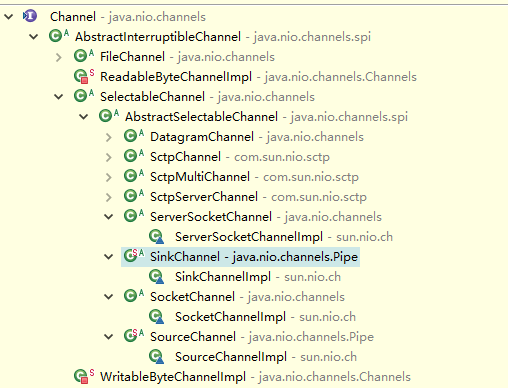This screenshot has width=508, height=388.
Task: Collapse the root Channel node
Action: 8,16
